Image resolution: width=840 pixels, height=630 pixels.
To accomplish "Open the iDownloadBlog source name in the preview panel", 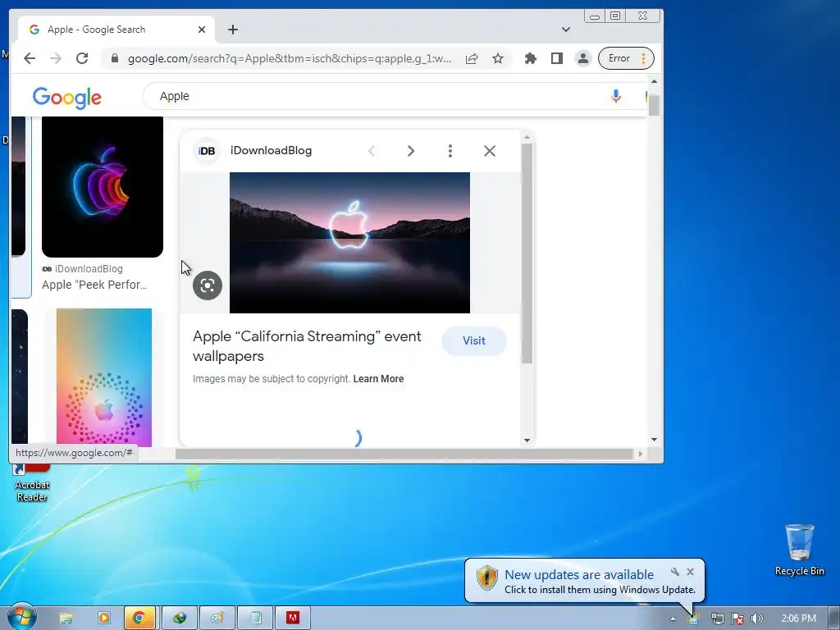I will point(271,151).
